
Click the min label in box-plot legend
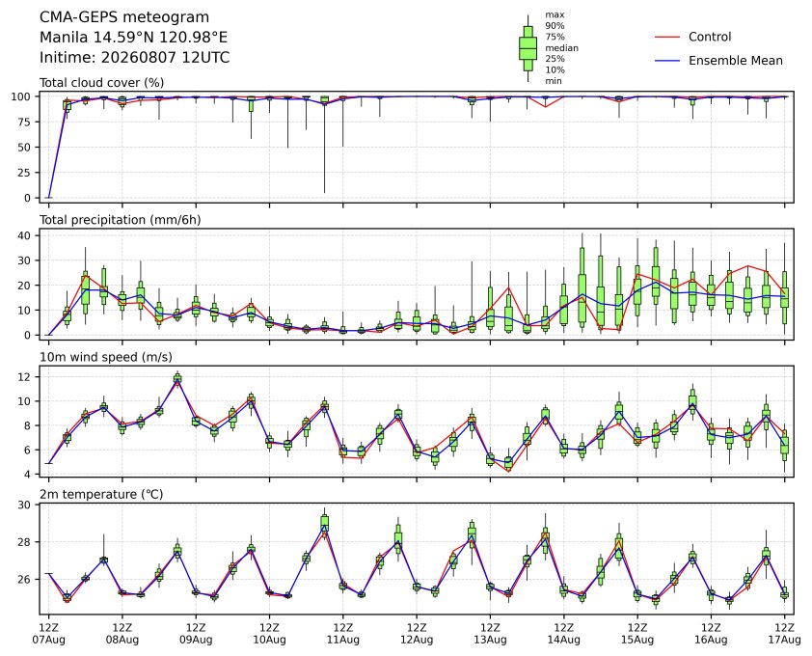554,80
